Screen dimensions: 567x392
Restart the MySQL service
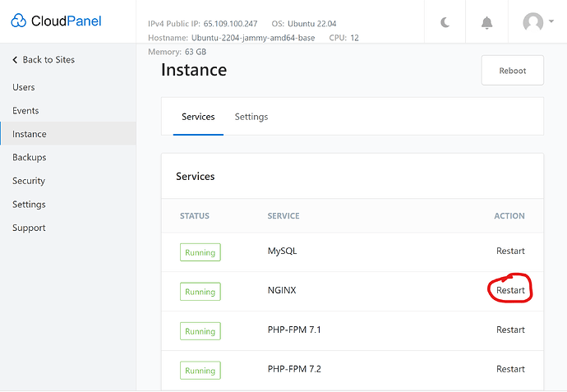pyautogui.click(x=510, y=251)
